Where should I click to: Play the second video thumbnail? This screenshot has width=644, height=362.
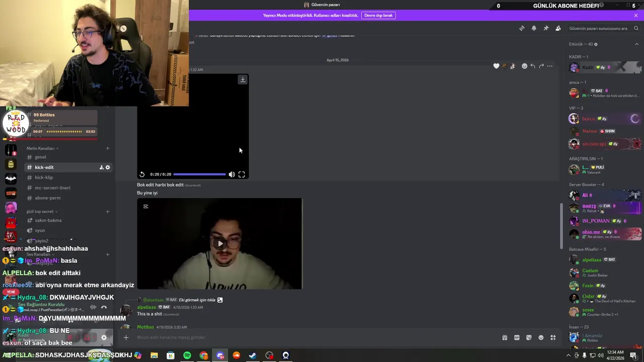tap(220, 243)
